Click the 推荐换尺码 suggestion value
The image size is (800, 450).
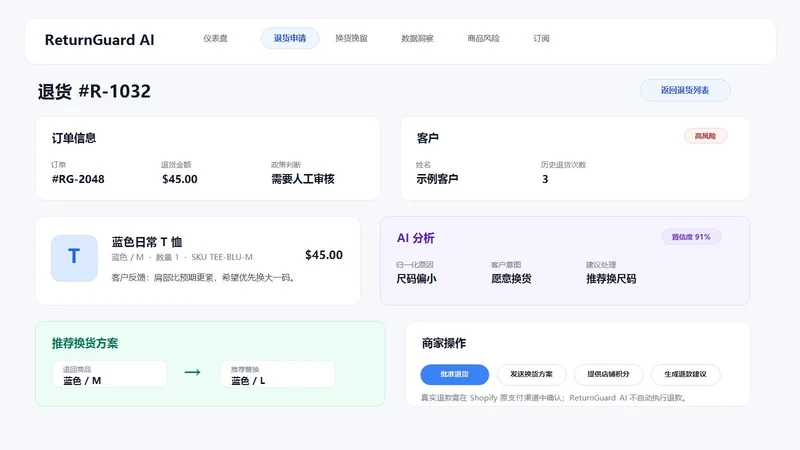(x=611, y=279)
